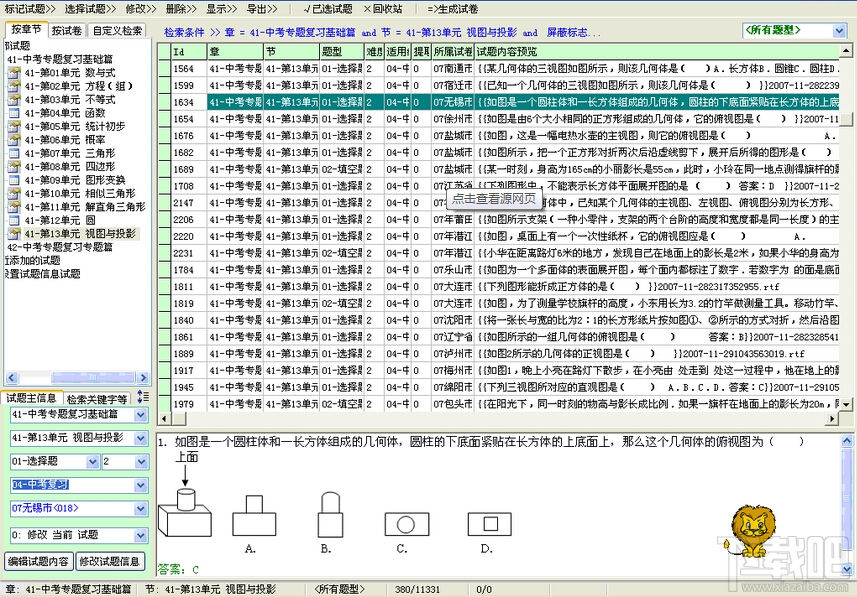Open the 04-中考复习 dropdown

pyautogui.click(x=140, y=485)
